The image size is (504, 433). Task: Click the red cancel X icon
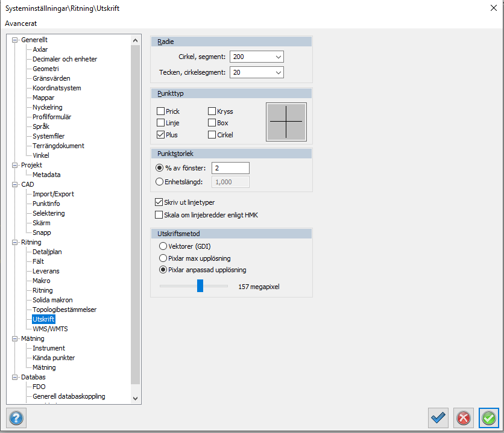(463, 417)
